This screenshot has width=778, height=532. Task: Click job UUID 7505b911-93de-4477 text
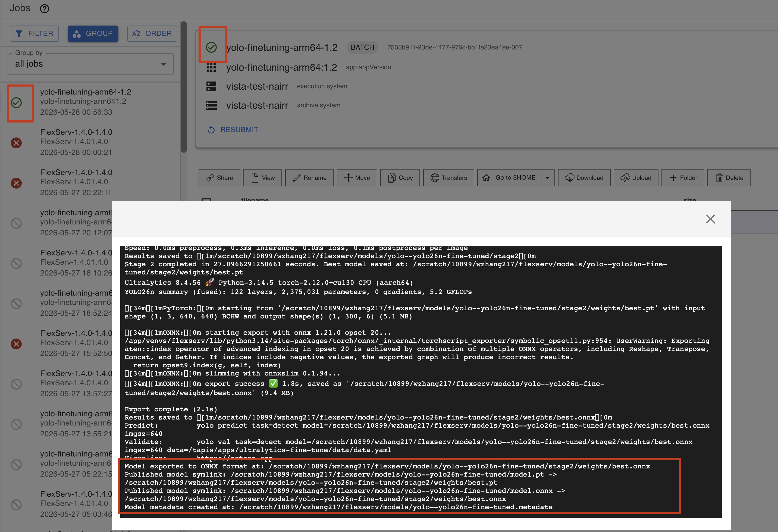tap(455, 48)
